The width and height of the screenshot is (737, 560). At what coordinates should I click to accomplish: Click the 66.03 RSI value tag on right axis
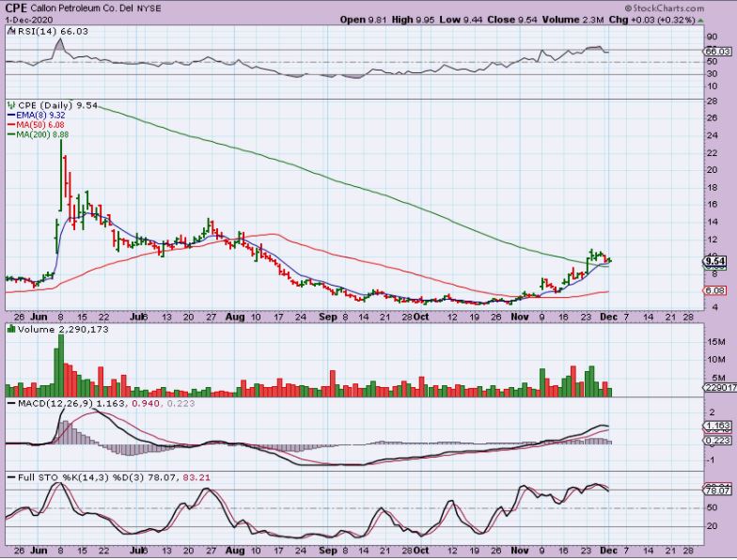718,51
